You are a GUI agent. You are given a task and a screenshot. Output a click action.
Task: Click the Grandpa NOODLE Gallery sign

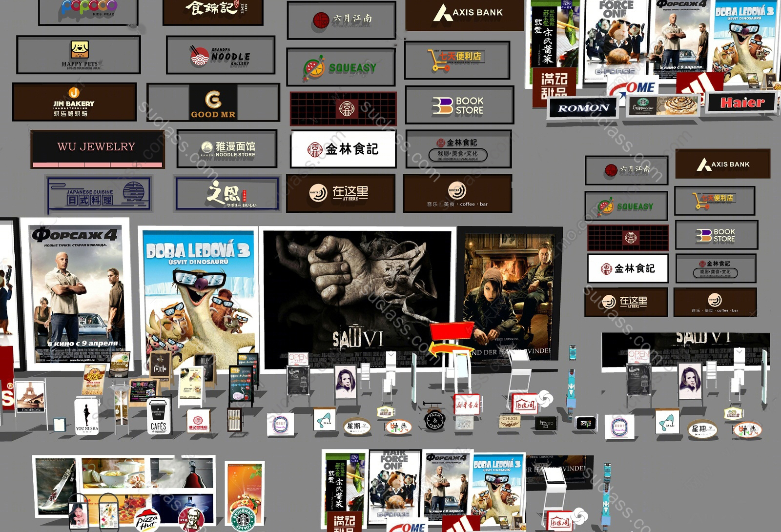pos(220,56)
